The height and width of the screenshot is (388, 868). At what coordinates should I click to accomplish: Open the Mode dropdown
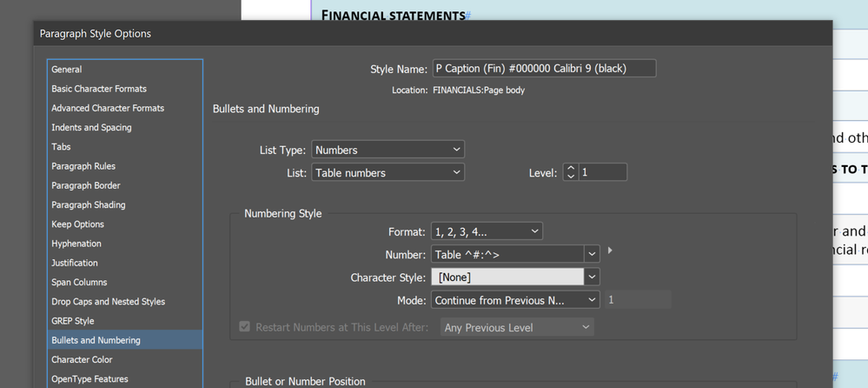(x=515, y=300)
